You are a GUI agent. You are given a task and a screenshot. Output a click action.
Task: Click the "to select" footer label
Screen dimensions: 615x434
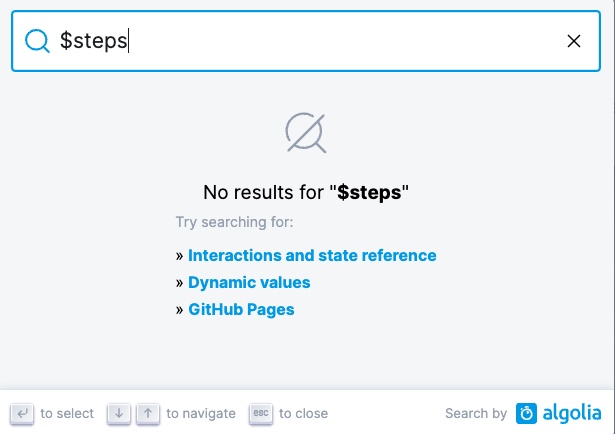coord(67,413)
